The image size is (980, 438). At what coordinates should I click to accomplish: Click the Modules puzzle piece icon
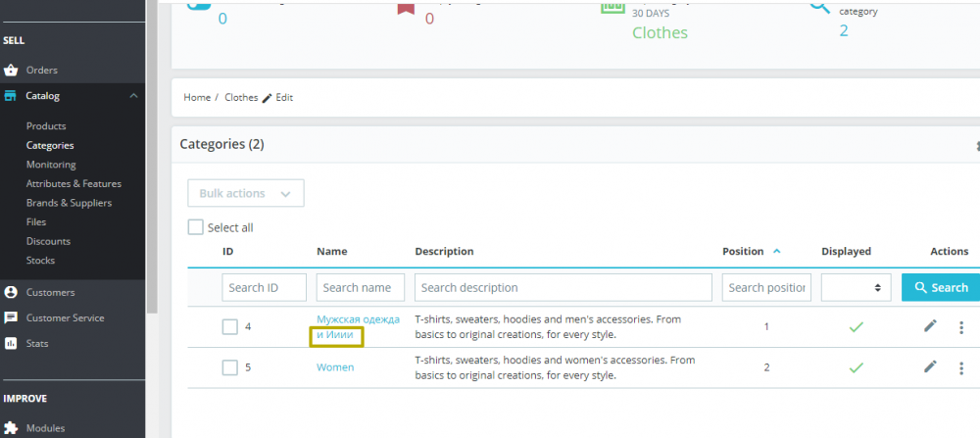pos(10,428)
